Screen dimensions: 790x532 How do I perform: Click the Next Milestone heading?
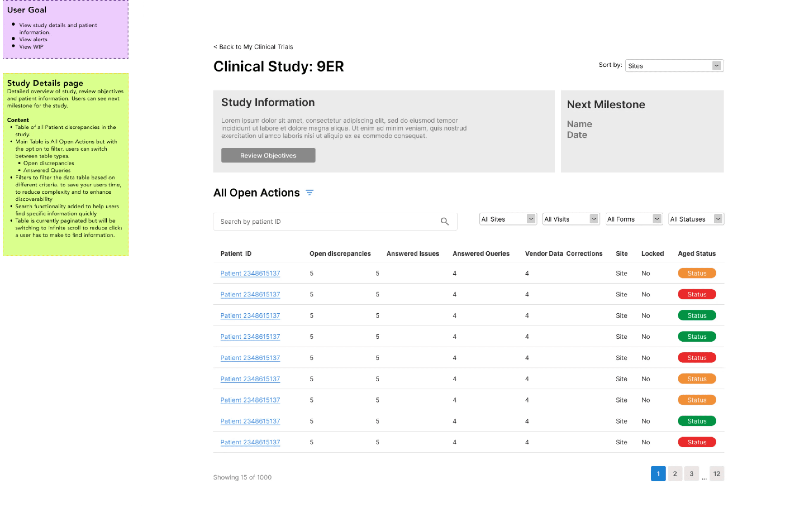coord(606,104)
